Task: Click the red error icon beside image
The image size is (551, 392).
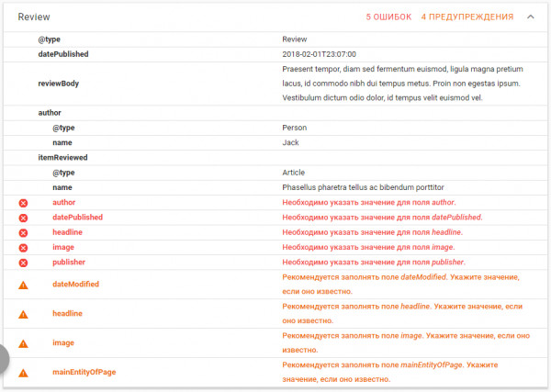Action: [23, 248]
